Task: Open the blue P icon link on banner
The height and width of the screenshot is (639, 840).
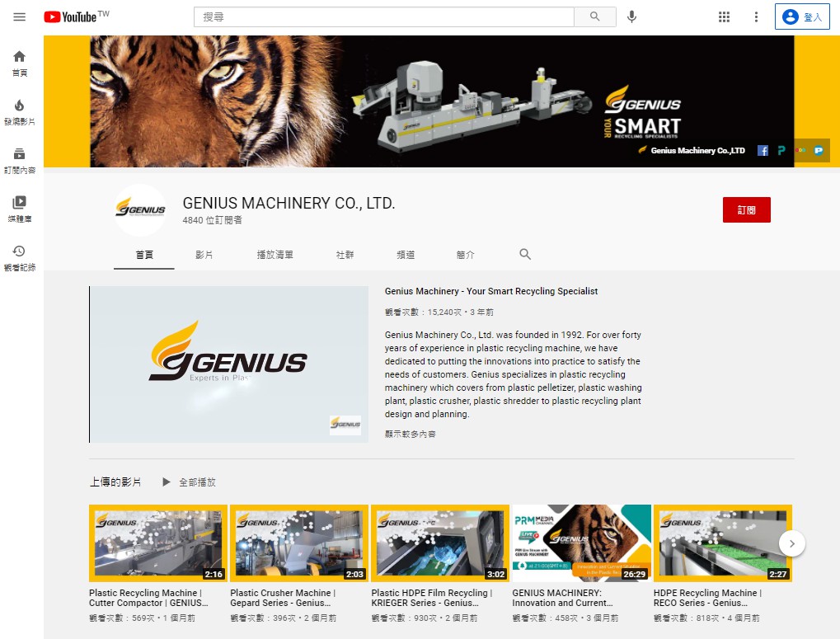Action: pyautogui.click(x=819, y=151)
